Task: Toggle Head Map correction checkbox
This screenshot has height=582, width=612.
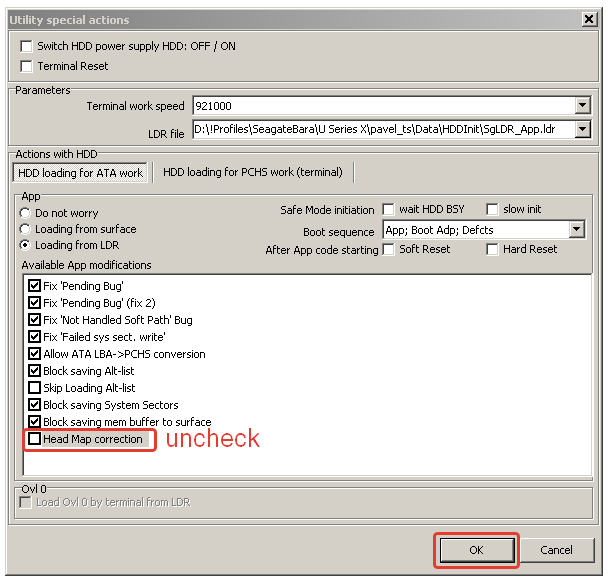Action: pos(35,439)
